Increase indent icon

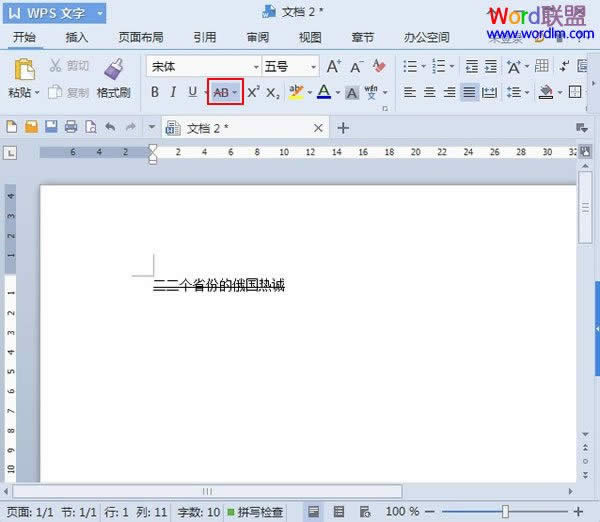tap(491, 67)
